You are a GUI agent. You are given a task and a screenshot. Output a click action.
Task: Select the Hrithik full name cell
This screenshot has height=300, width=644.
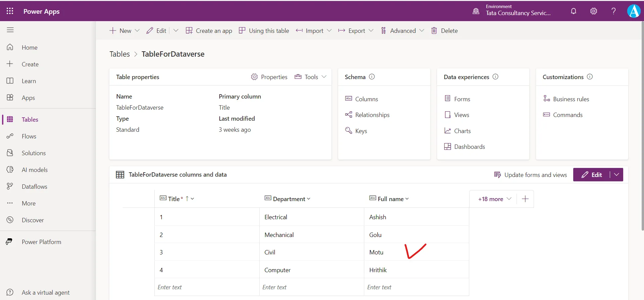417,270
